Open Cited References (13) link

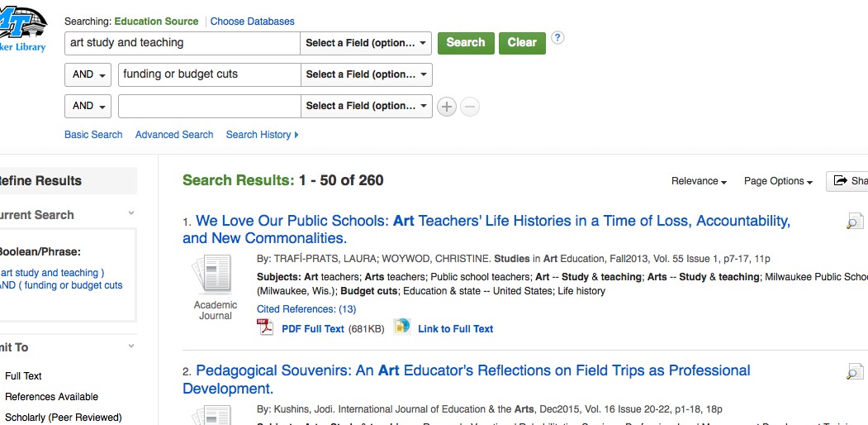coord(306,309)
